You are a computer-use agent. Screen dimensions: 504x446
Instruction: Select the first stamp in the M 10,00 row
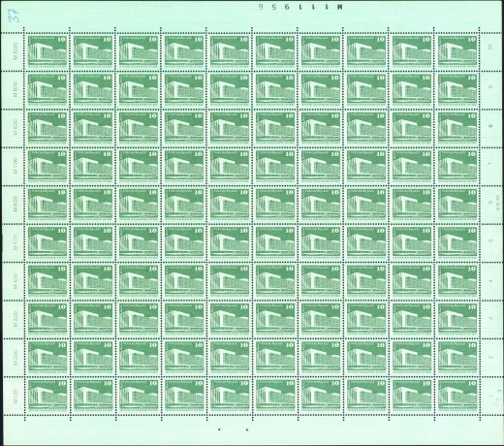47,50
